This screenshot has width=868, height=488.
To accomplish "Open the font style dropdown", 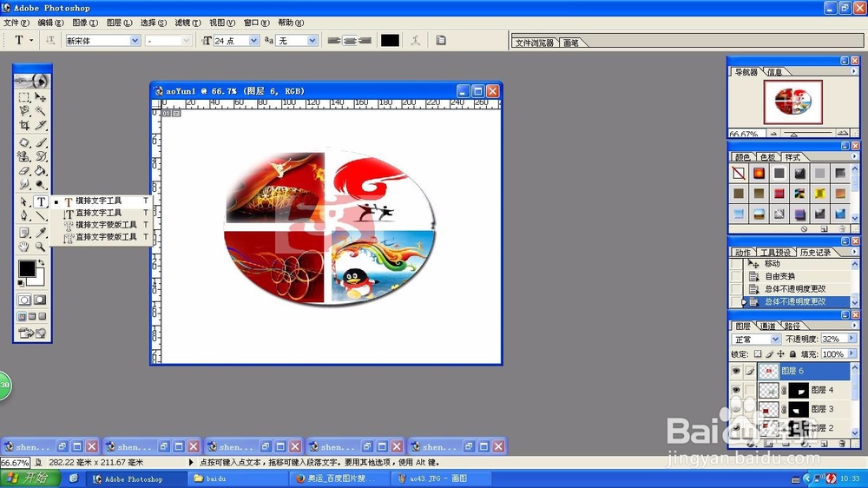I will click(x=186, y=41).
